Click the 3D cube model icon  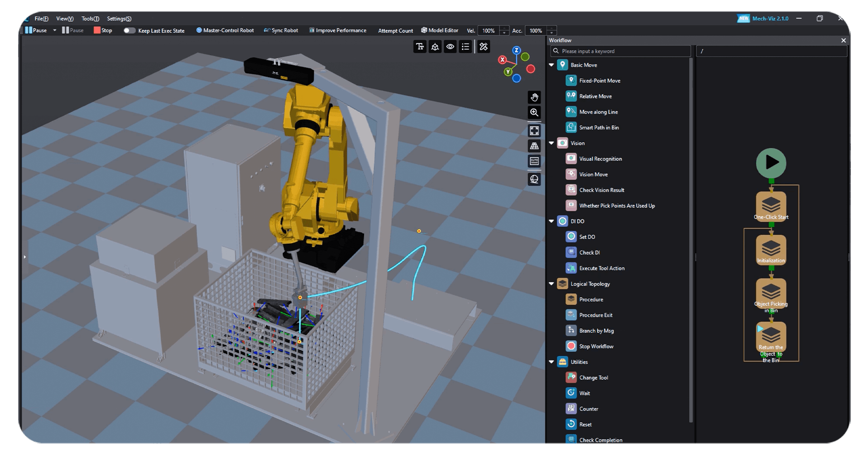(x=435, y=47)
